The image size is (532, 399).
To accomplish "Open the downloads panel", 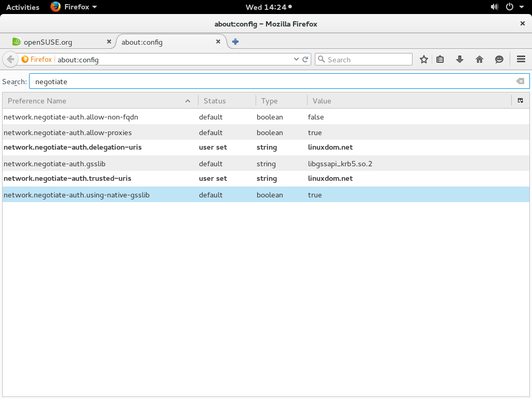I will pyautogui.click(x=459, y=59).
